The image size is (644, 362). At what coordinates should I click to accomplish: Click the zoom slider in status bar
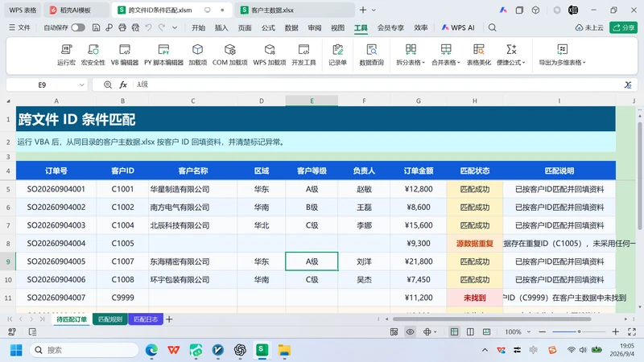pyautogui.click(x=579, y=331)
